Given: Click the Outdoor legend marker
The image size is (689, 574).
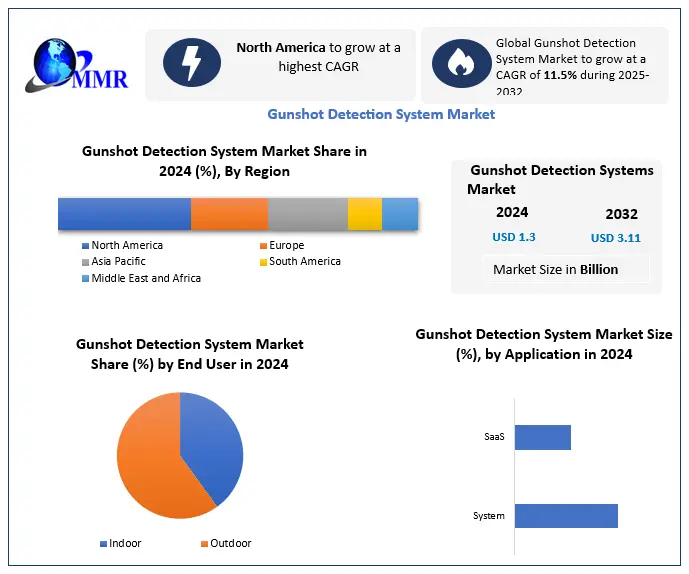Looking at the screenshot, I should pyautogui.click(x=204, y=544).
